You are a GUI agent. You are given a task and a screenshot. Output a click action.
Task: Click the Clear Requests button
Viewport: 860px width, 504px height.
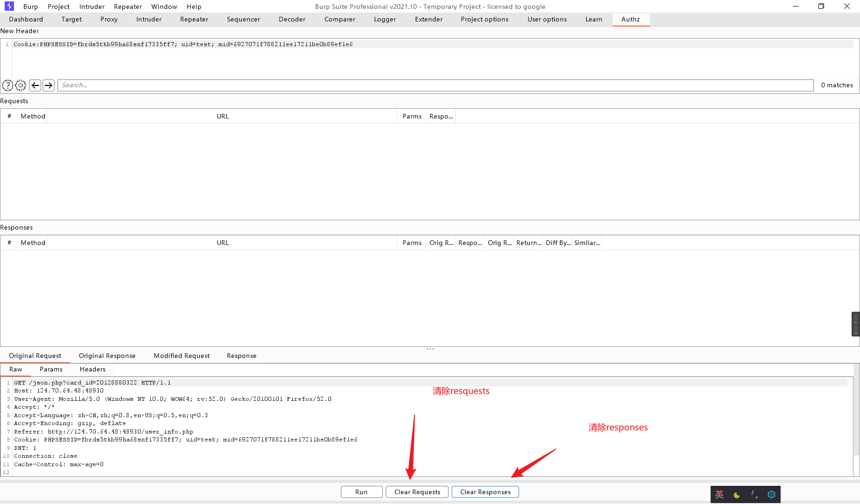pos(417,492)
